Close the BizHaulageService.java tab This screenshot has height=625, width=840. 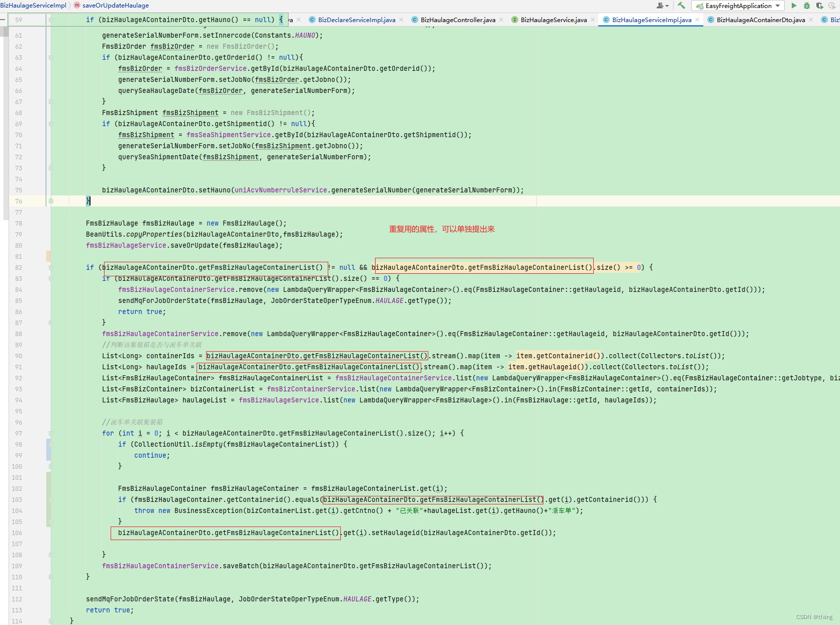click(x=593, y=20)
